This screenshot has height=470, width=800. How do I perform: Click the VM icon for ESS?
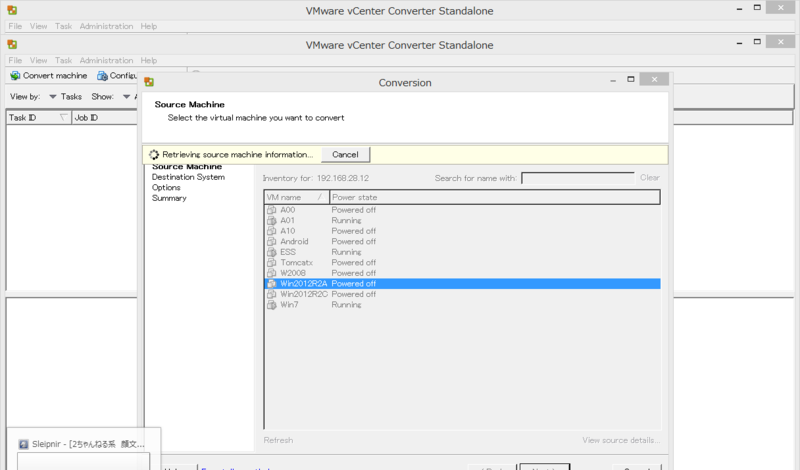(271, 252)
